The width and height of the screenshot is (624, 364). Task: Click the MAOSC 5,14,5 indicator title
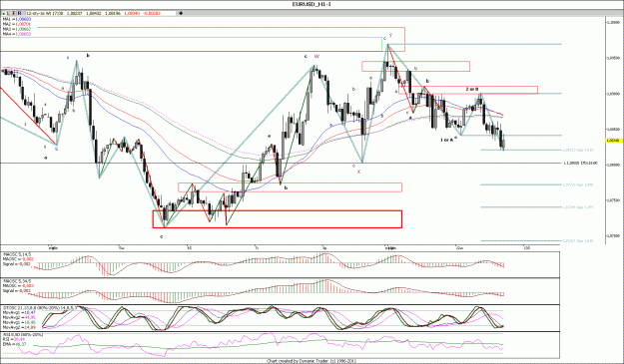(x=16, y=254)
